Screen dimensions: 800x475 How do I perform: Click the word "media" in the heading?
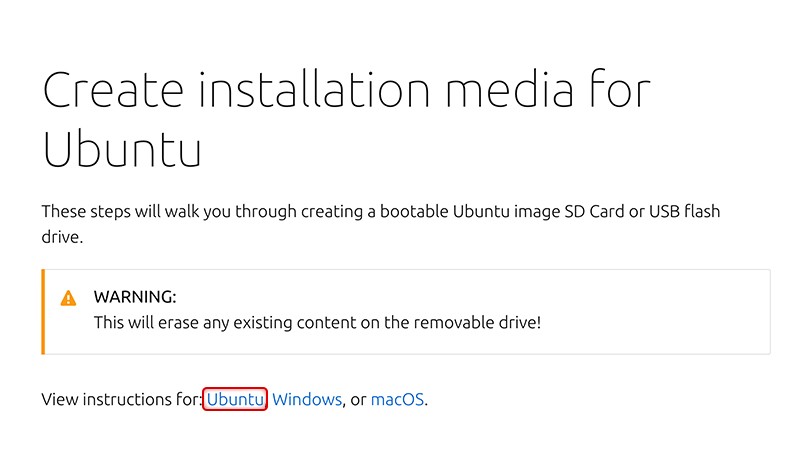tap(510, 89)
